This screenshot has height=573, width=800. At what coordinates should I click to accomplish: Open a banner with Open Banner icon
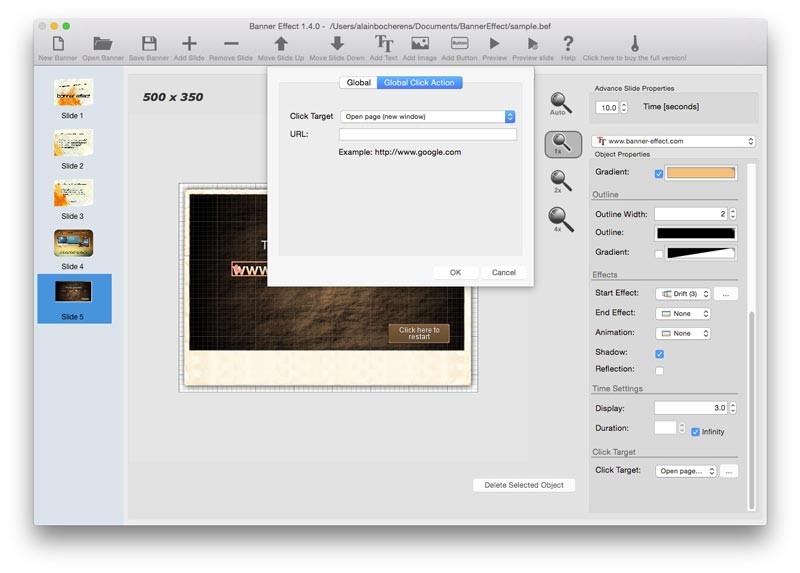click(x=102, y=44)
